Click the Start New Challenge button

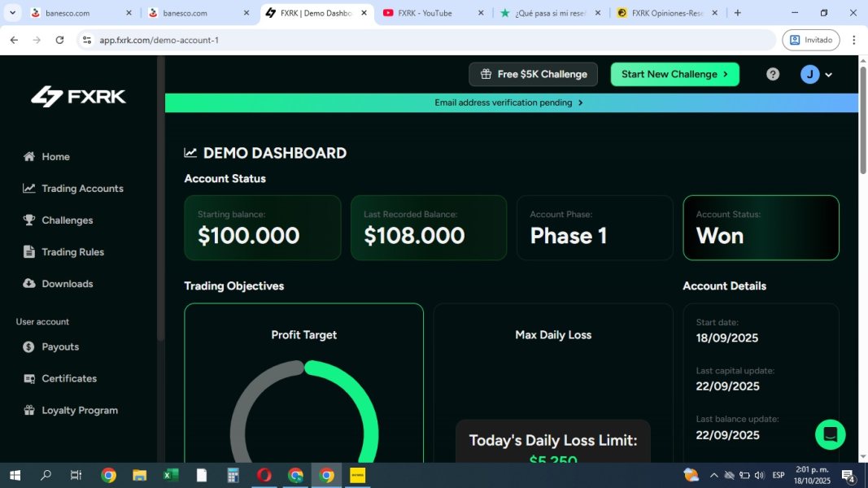click(674, 74)
